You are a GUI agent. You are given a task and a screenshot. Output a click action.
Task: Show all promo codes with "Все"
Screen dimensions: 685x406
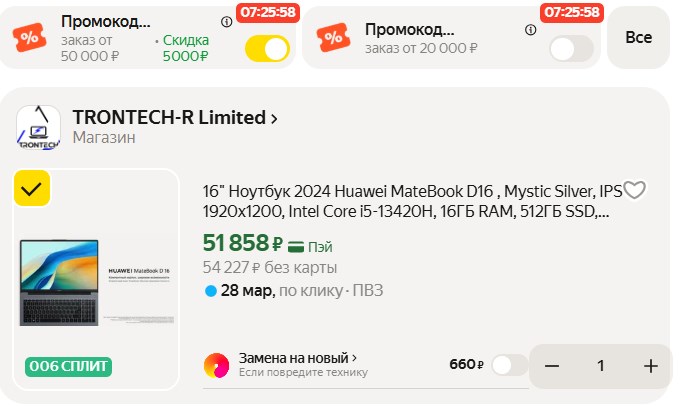(x=638, y=38)
